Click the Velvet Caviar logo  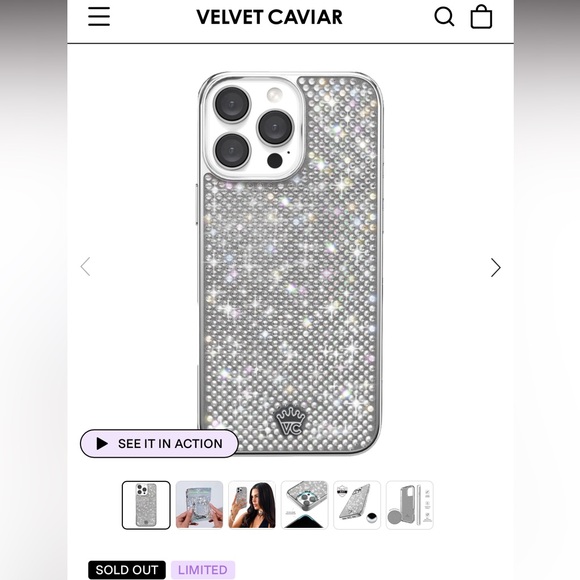pyautogui.click(x=269, y=17)
